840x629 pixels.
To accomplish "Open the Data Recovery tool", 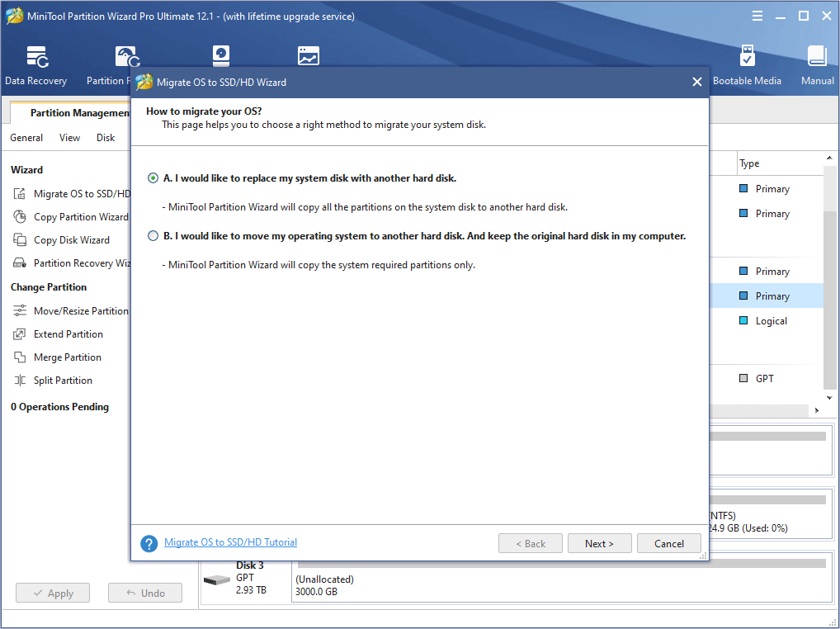I will point(36,65).
